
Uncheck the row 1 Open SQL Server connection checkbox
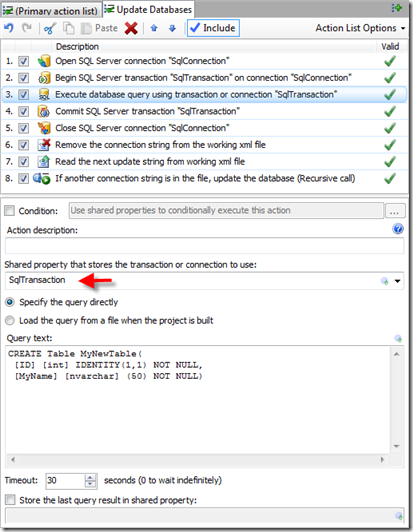(23, 61)
